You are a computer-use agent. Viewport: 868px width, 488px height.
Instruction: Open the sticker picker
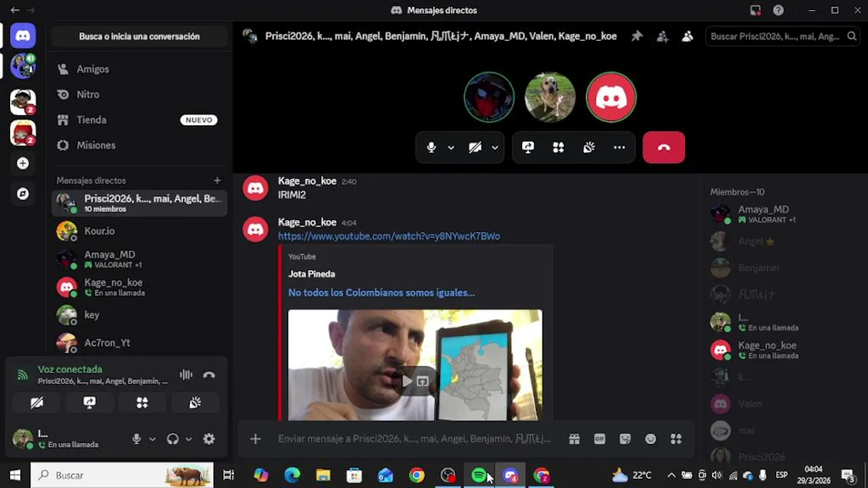tap(625, 439)
